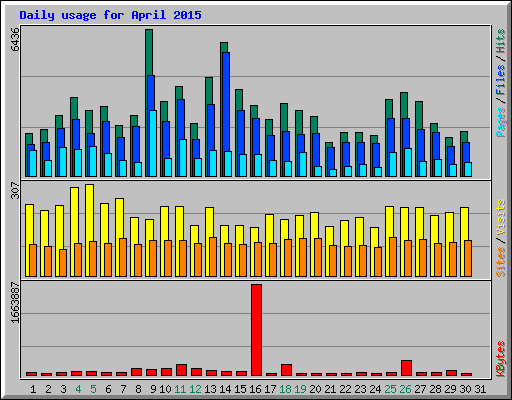Click the large red KBytes bar on day 16

point(256,330)
